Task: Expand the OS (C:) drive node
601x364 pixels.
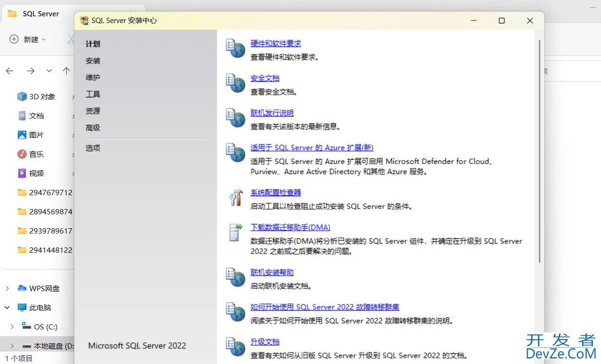Action: 12,327
